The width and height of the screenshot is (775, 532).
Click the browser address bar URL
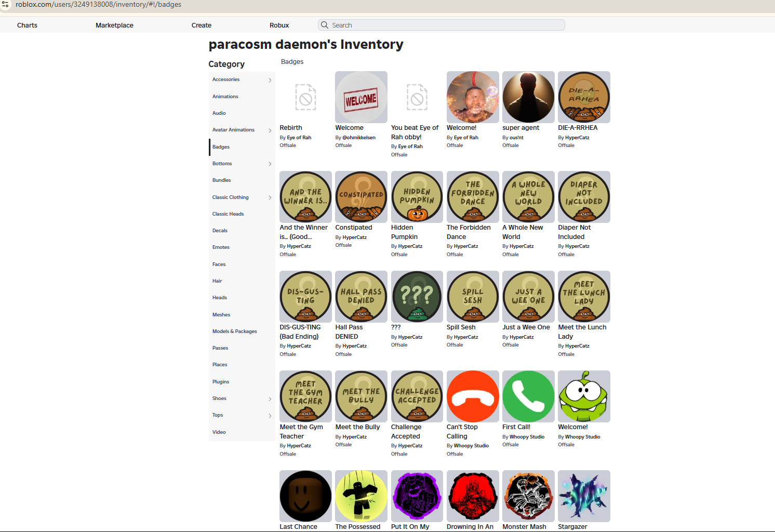click(99, 4)
